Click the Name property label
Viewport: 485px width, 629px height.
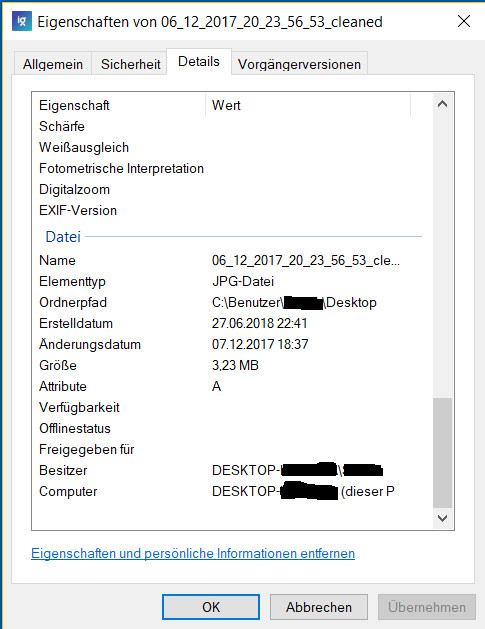pyautogui.click(x=57, y=260)
